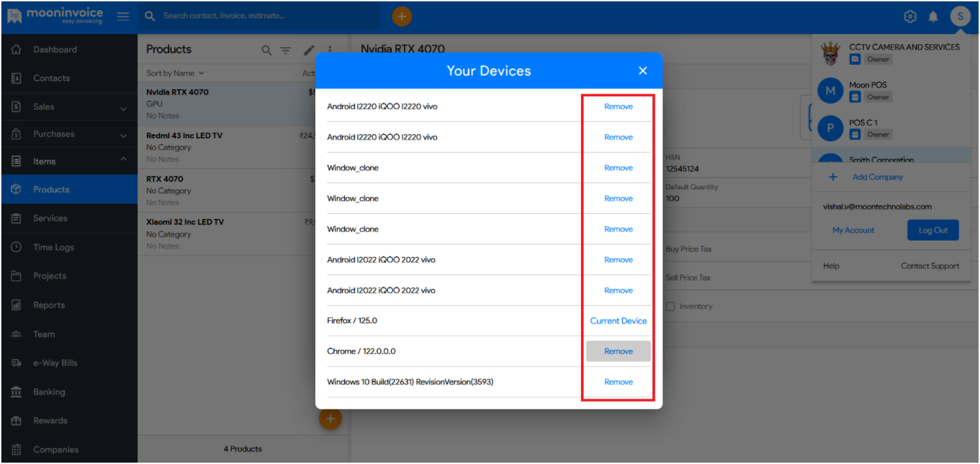980x464 pixels.
Task: Click the S user avatar
Action: [x=960, y=16]
